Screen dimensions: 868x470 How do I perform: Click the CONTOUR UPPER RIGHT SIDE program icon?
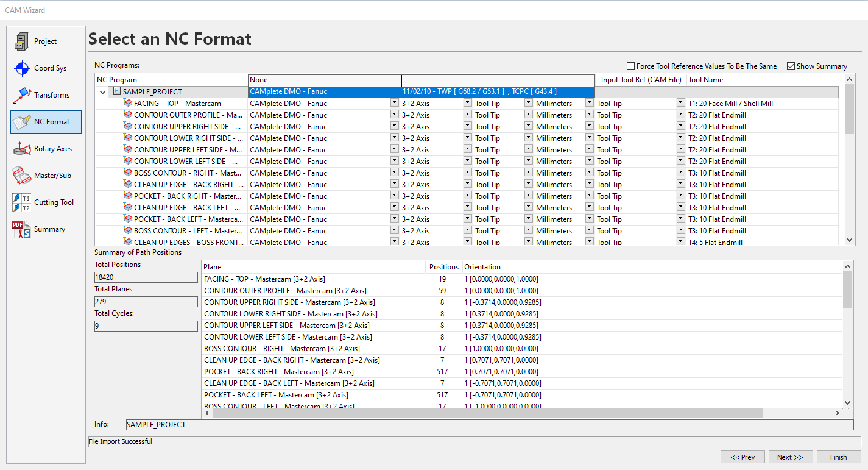pyautogui.click(x=128, y=126)
